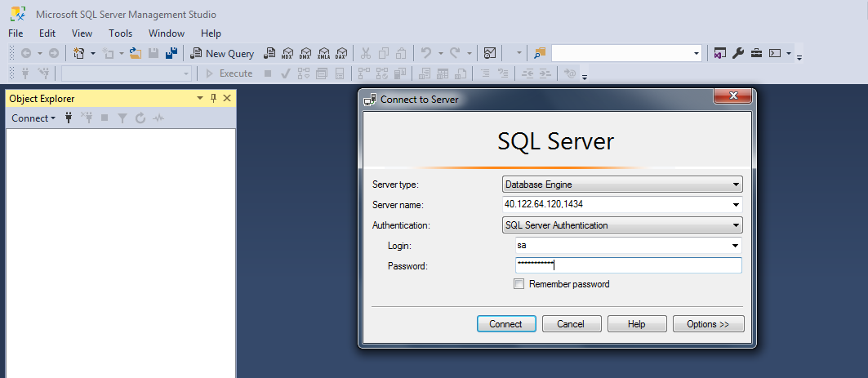Viewport: 868px width, 378px height.
Task: Click the Object Explorer Refresh icon
Action: [x=140, y=118]
